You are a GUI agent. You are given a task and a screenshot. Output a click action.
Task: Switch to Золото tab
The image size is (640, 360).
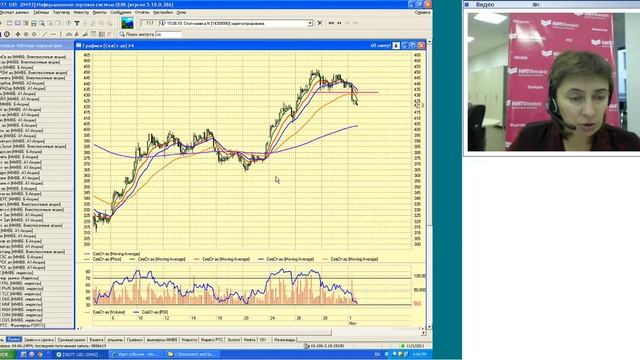pyautogui.click(x=234, y=340)
